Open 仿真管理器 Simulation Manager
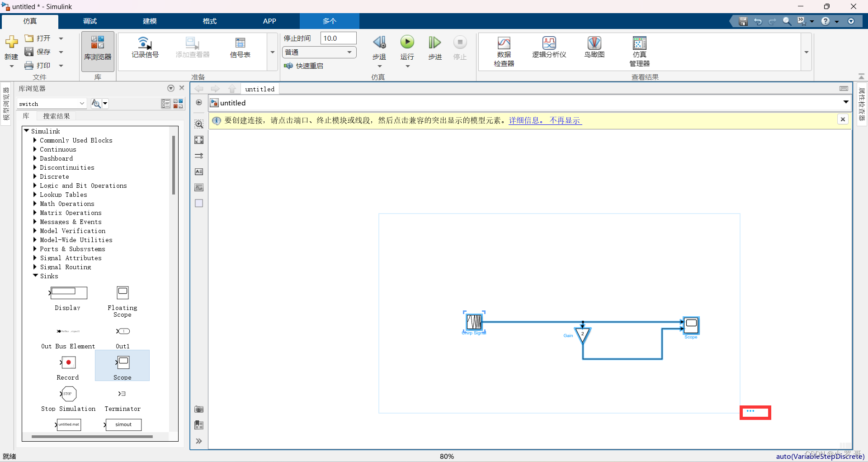This screenshot has height=462, width=868. click(x=639, y=51)
